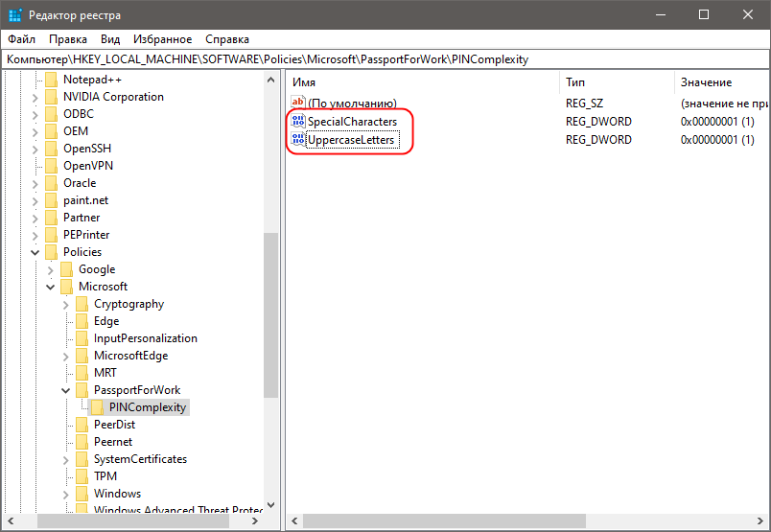Image resolution: width=771 pixels, height=532 pixels.
Task: Click the Microsoft folder icon
Action: pyautogui.click(x=66, y=287)
